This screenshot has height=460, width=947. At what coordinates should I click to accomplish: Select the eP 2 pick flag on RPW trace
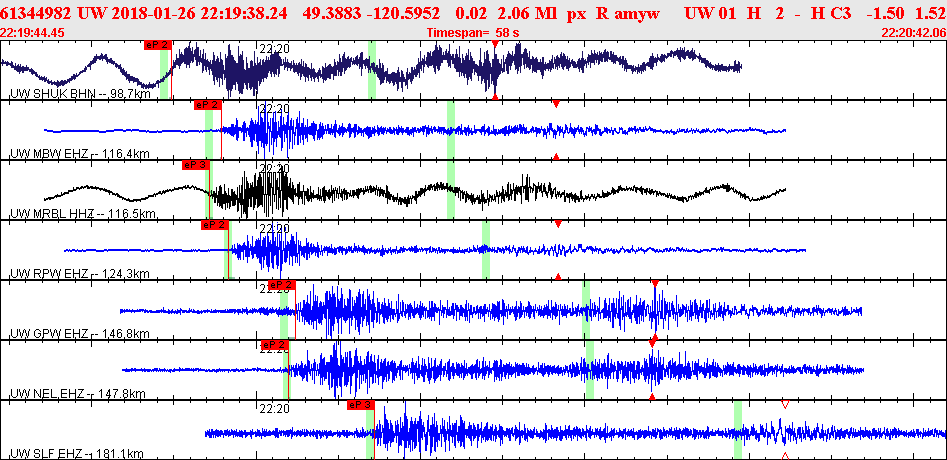(x=214, y=225)
